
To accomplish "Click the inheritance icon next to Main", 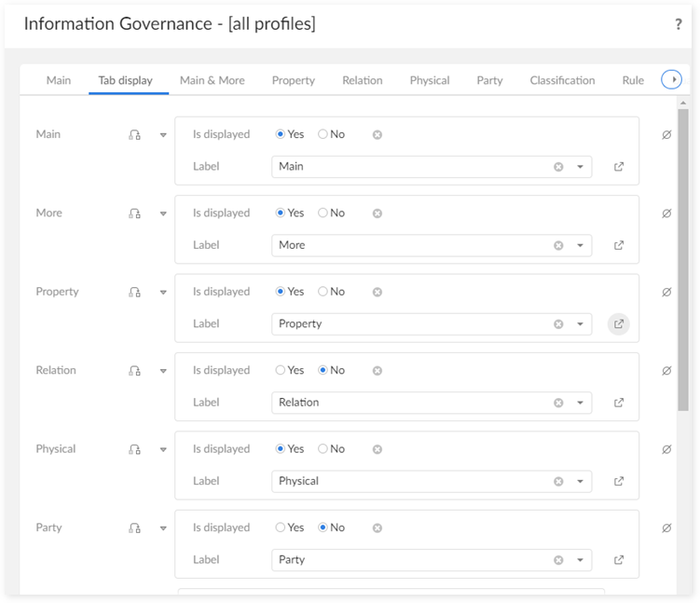I will click(134, 135).
